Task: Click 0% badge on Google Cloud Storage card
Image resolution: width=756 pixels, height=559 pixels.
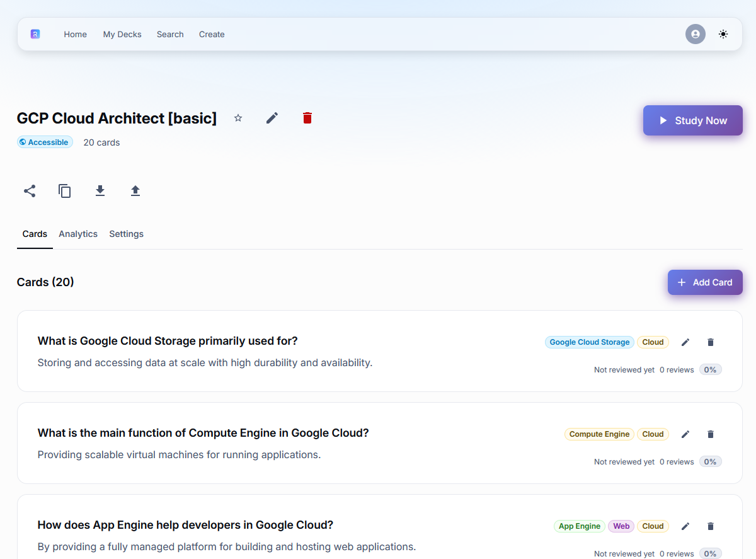Action: point(710,370)
